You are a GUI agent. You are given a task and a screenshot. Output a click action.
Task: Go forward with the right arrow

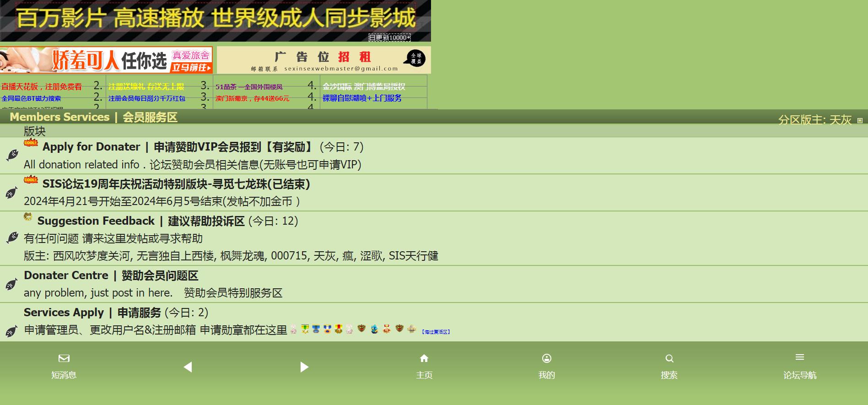point(304,367)
